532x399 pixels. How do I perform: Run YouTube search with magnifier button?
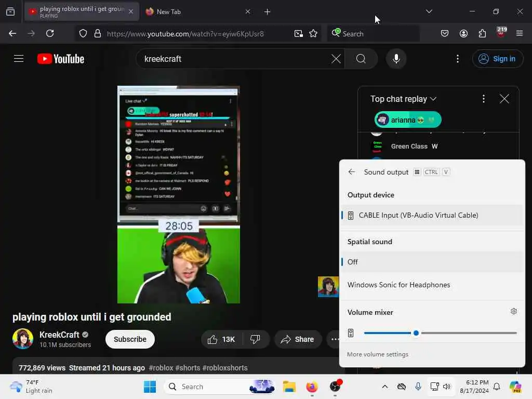tap(361, 59)
